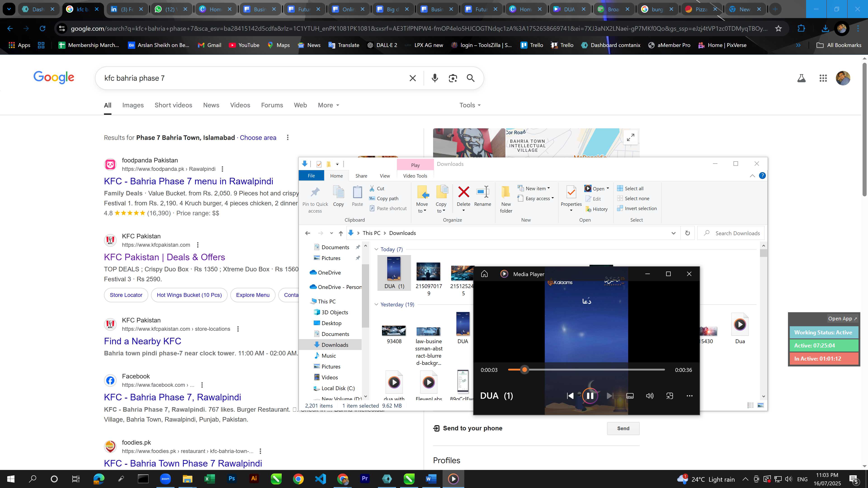Click Delete icon in Explorer ribbon
Viewport: 868px width, 488px height.
[x=463, y=192]
